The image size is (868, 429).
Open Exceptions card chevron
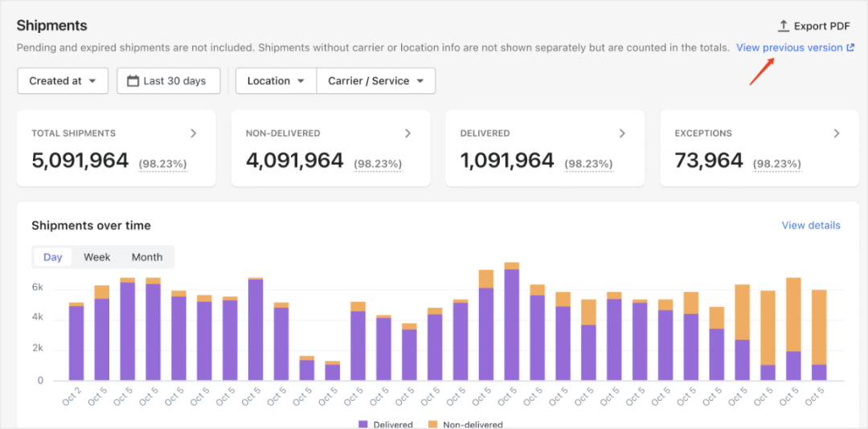(837, 133)
